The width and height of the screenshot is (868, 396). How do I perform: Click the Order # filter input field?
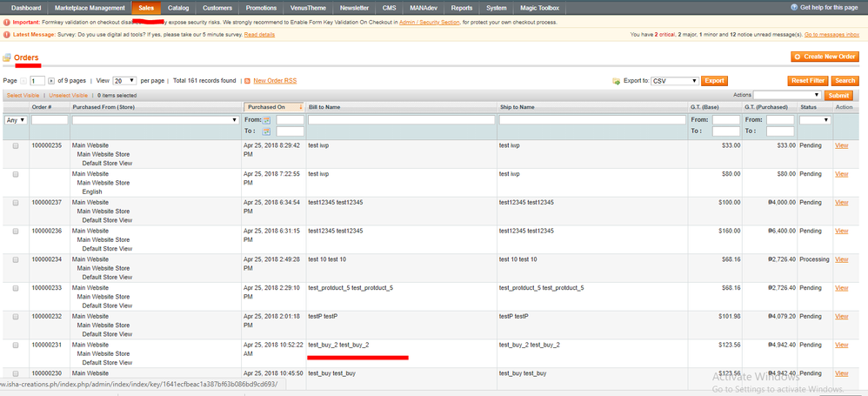[x=50, y=120]
